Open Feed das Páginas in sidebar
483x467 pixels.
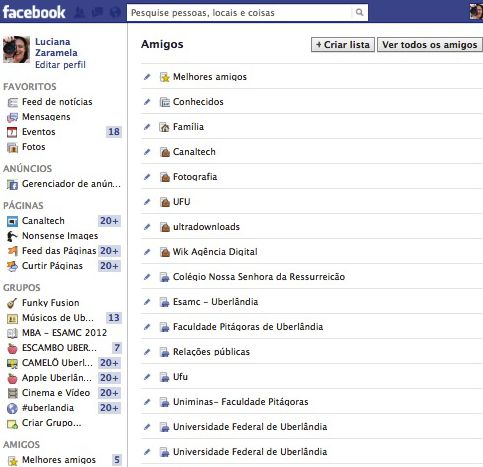[x=59, y=251]
